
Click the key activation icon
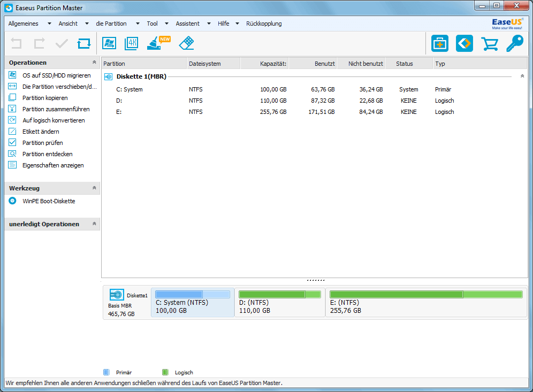click(x=515, y=43)
